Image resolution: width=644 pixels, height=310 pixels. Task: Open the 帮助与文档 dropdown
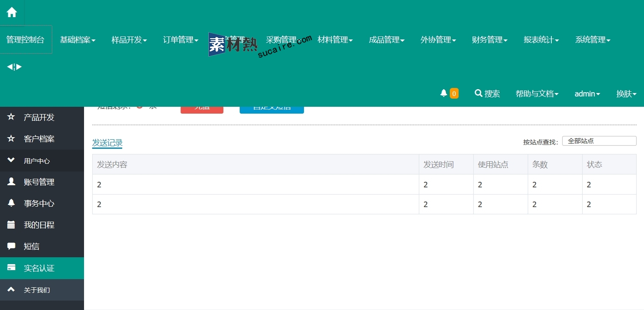click(537, 93)
